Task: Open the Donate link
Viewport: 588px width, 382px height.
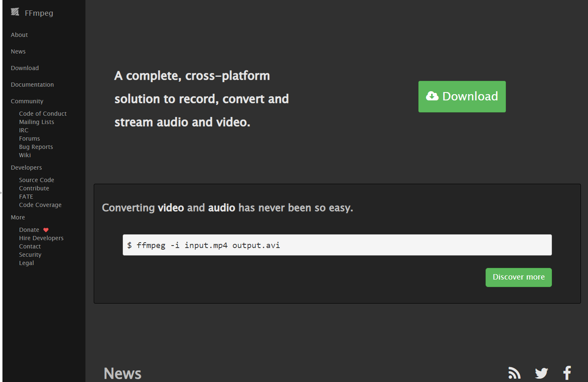Action: [x=29, y=230]
